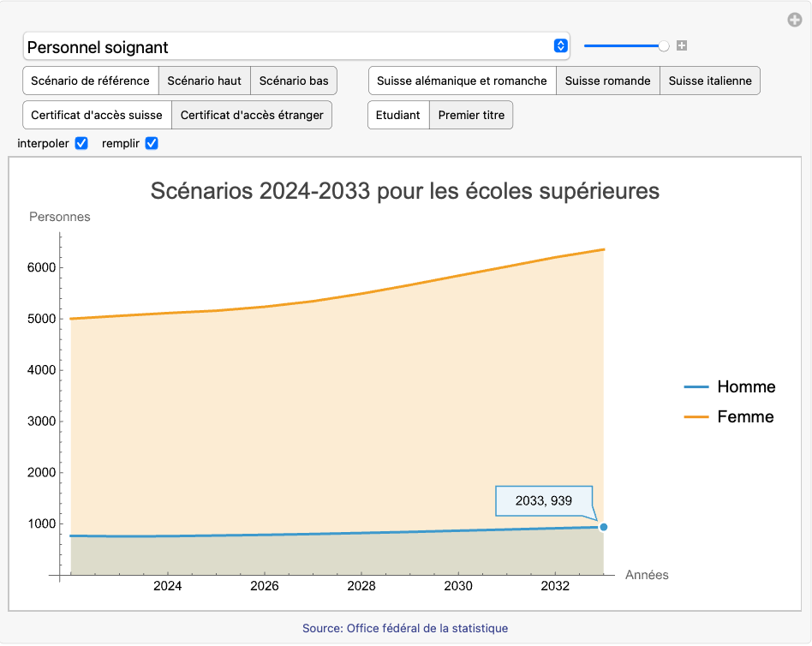Select Scénario de référence option
812x646 pixels.
coord(91,81)
